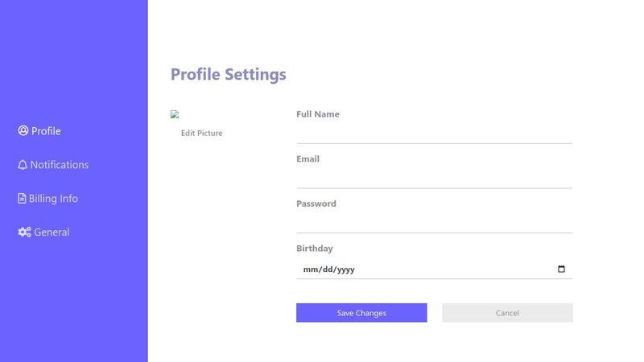
Task: Select General in the sidebar menu
Action: tap(52, 232)
